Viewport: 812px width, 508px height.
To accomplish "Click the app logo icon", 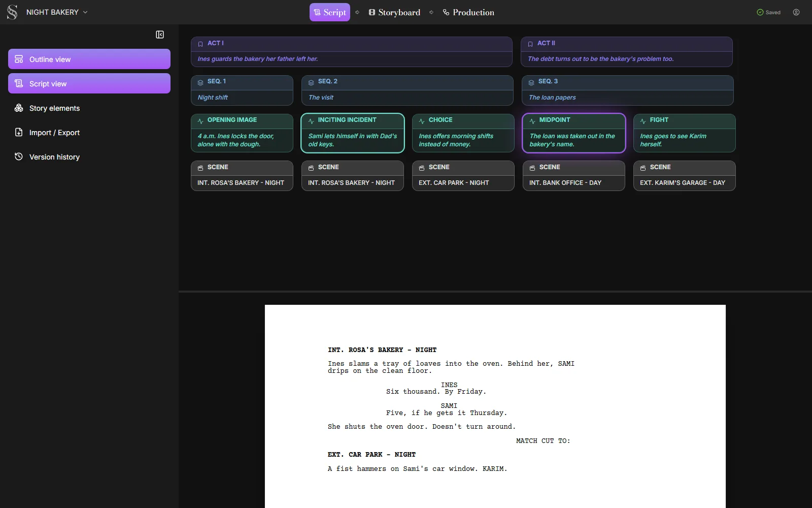I will [x=12, y=12].
